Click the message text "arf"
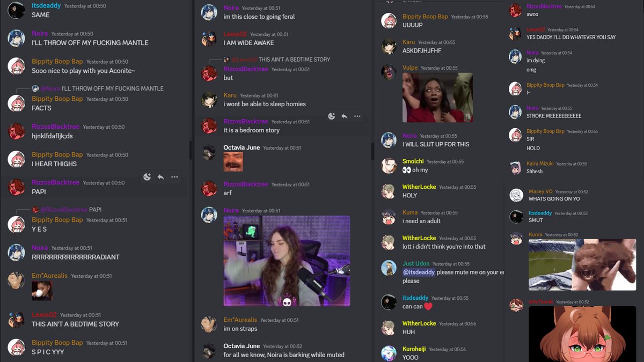This screenshot has width=644, height=362. pos(228,193)
